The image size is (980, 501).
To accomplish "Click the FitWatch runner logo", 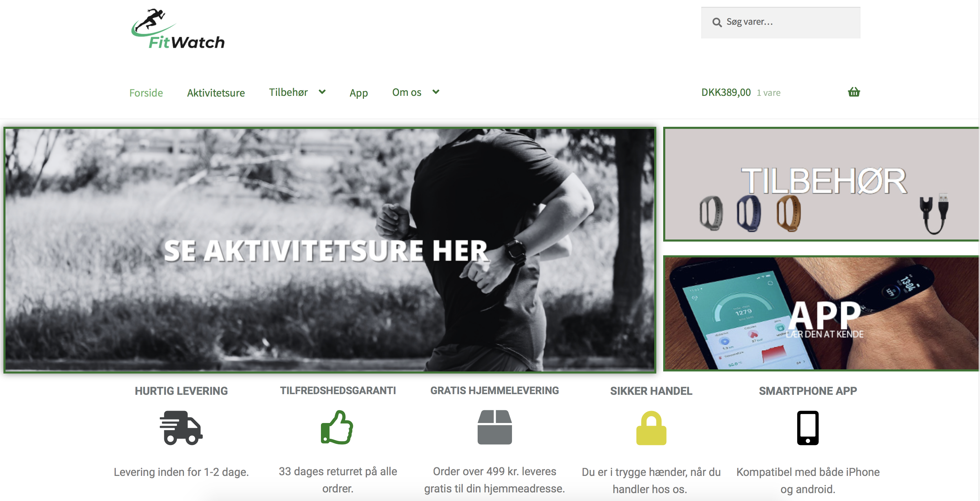I will pos(178,29).
